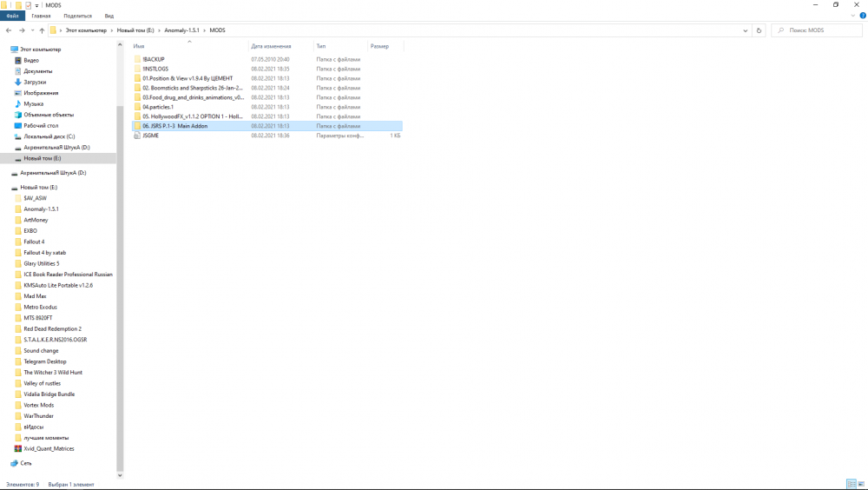Open Metro Exodus folder in sidebar

(40, 307)
